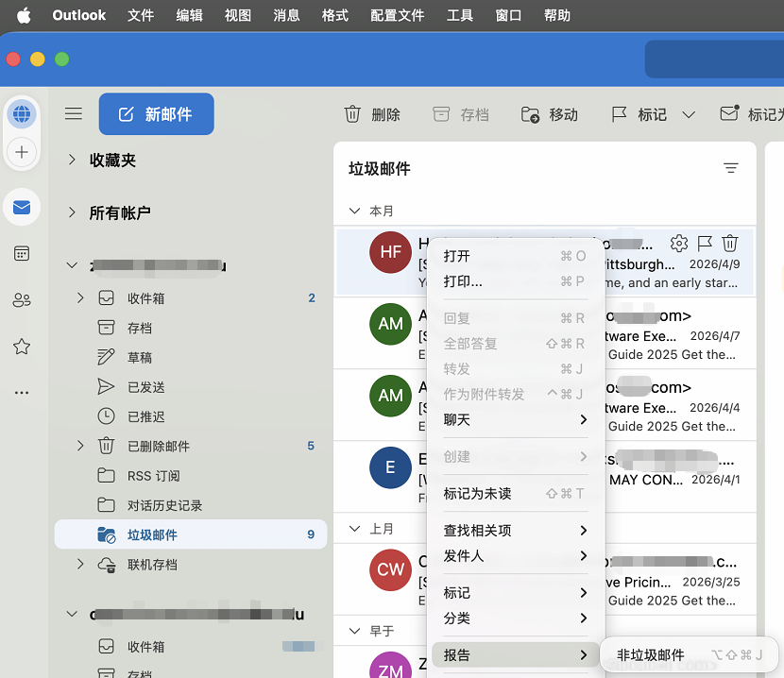Collapse the 本月 email group
Image resolution: width=784 pixels, height=678 pixels.
(x=355, y=212)
